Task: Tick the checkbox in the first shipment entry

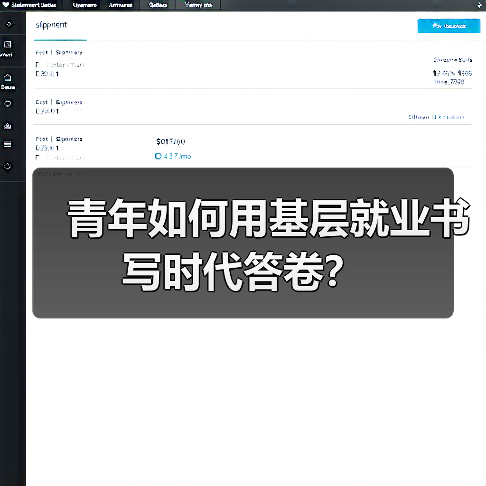Action: pyautogui.click(x=38, y=65)
